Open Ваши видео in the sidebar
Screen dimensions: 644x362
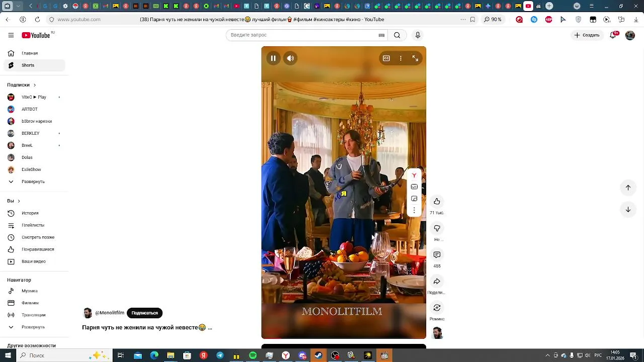click(x=34, y=261)
